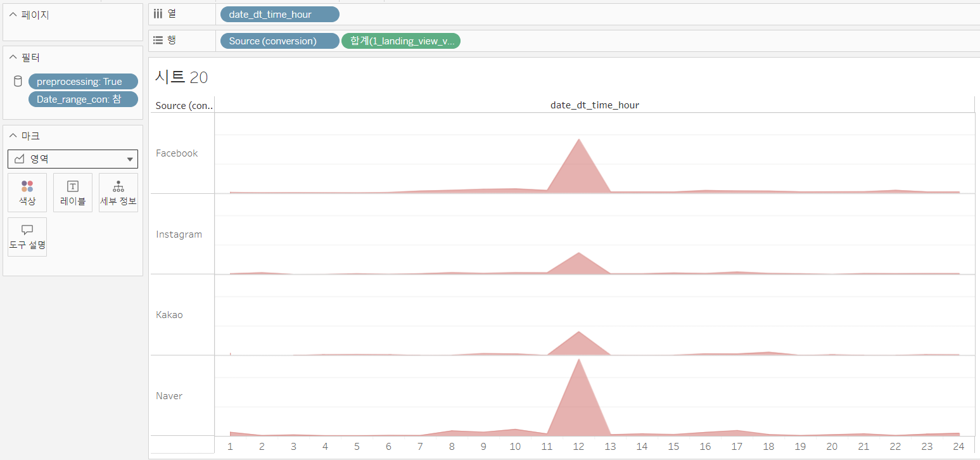
Task: Click the data source cylinder icon in filters
Action: 18,81
